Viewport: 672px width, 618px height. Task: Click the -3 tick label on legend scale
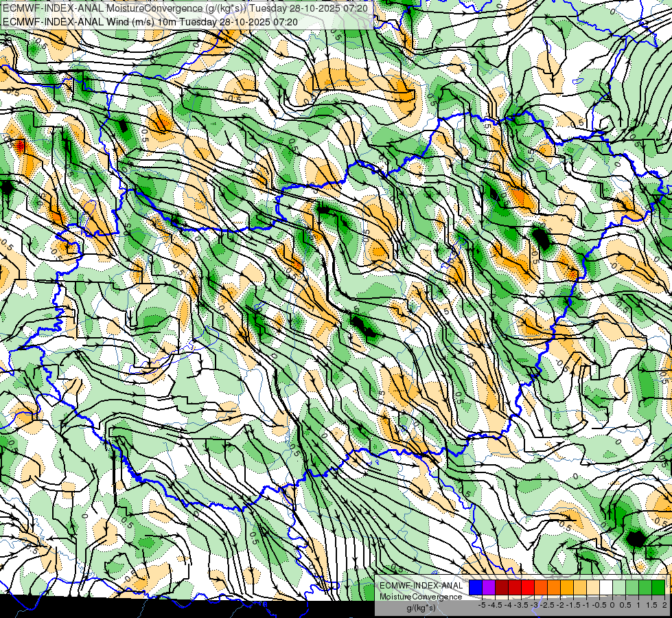coord(534,605)
